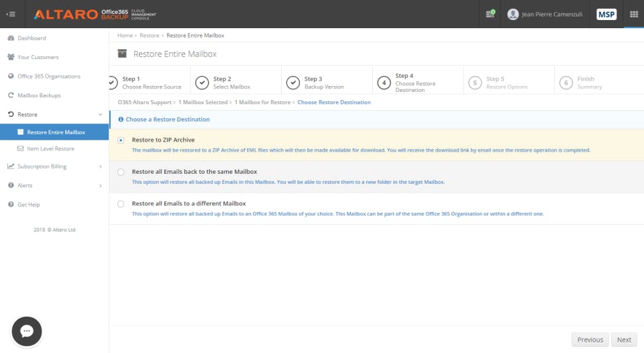This screenshot has height=353, width=644.
Task: Click 1 Mailbox Selected breadcrumb
Action: point(203,102)
